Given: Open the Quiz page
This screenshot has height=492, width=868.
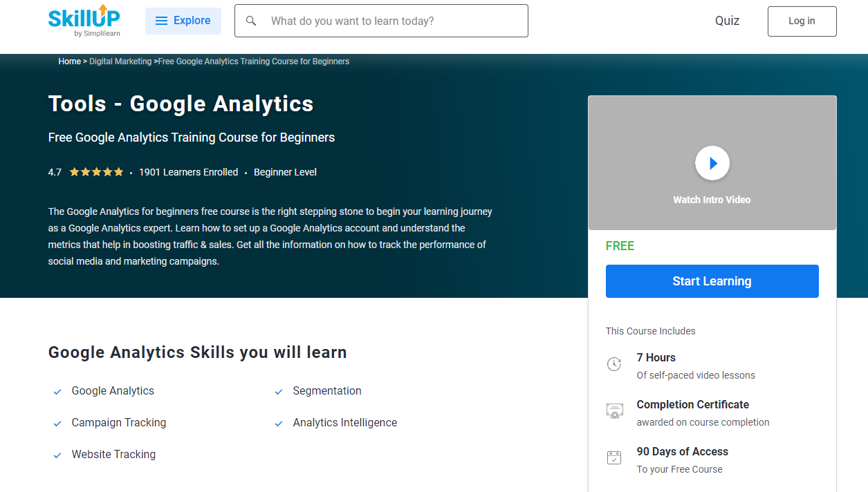Looking at the screenshot, I should [x=727, y=21].
